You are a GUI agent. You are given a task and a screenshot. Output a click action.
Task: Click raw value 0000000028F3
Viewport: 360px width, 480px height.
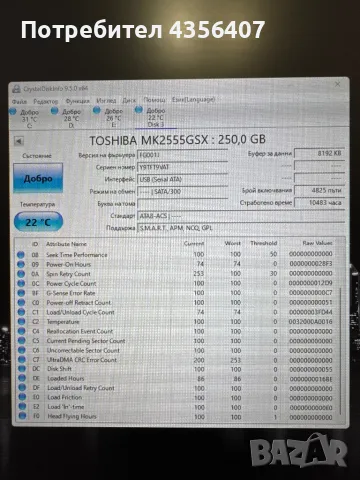(x=311, y=264)
